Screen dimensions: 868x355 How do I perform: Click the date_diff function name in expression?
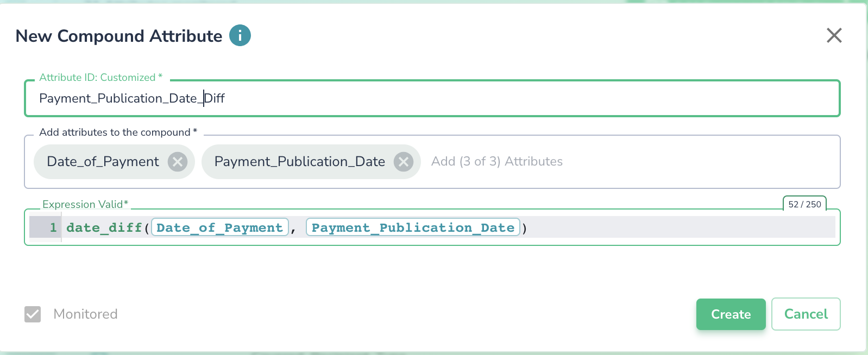click(x=104, y=227)
